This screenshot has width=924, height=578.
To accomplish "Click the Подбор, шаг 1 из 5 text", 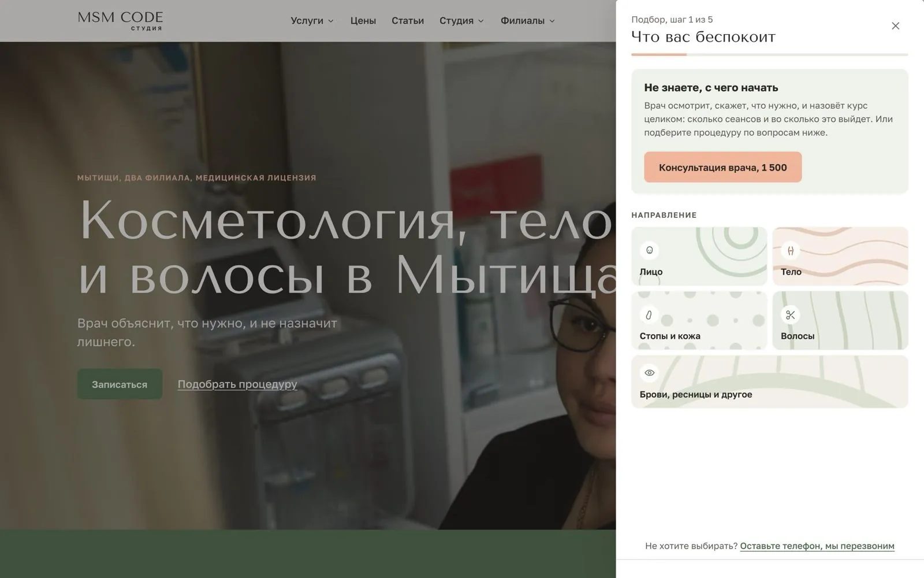I will point(672,20).
